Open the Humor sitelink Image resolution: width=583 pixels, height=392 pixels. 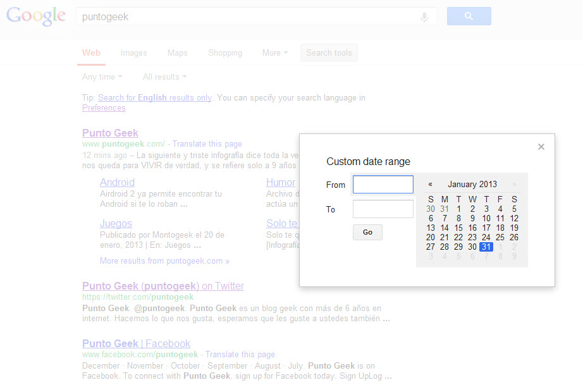pyautogui.click(x=281, y=182)
